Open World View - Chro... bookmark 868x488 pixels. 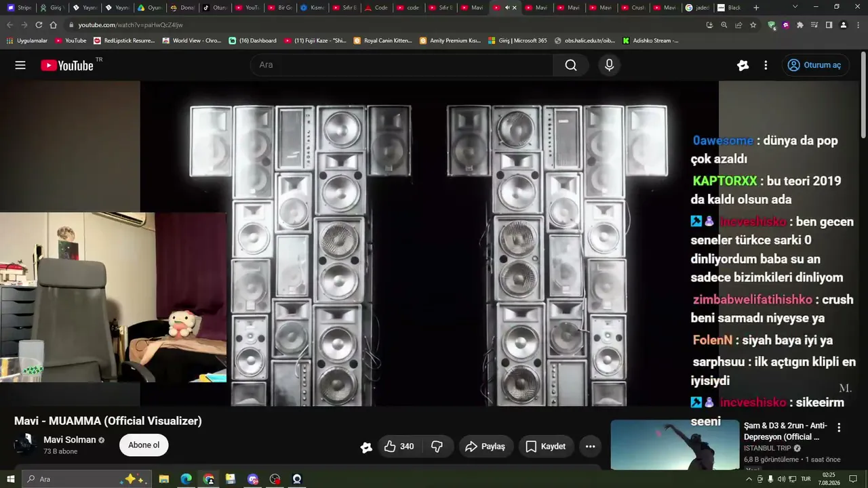[x=191, y=41]
